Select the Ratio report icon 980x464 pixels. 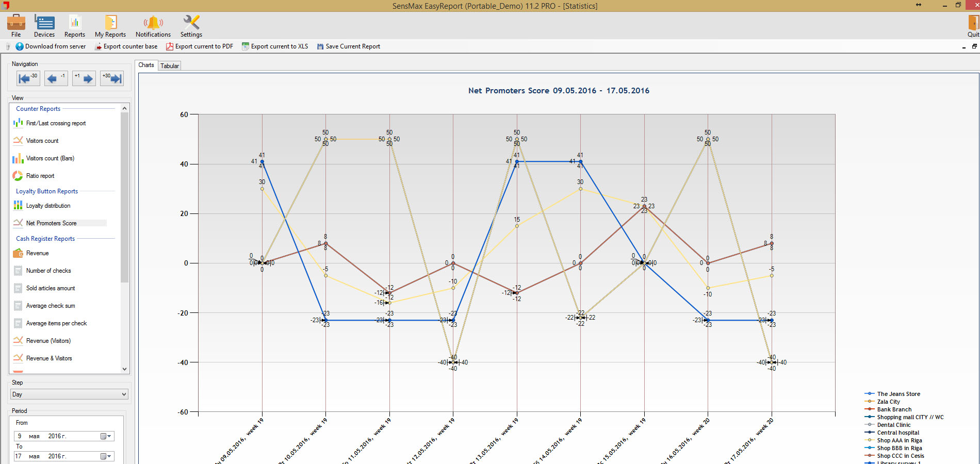(x=18, y=176)
